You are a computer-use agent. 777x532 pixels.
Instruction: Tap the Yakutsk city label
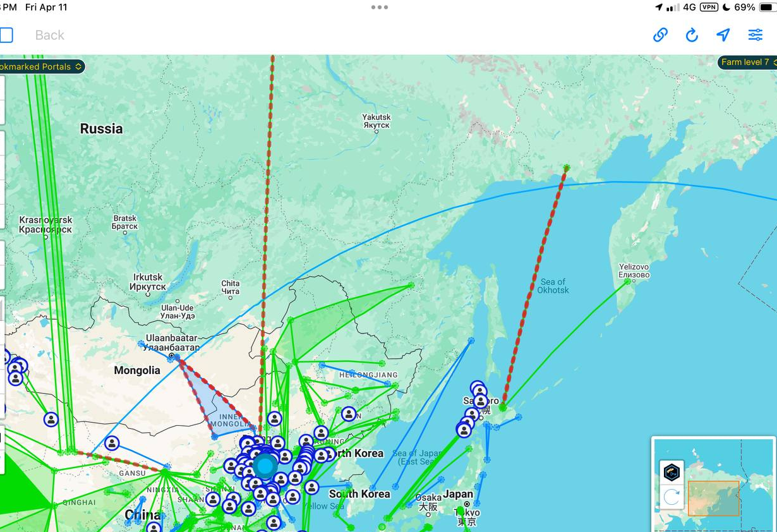pos(376,121)
